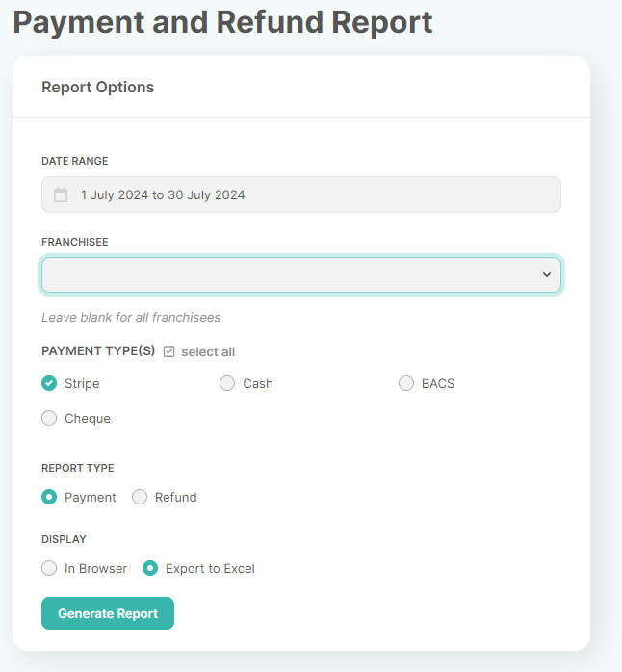This screenshot has height=672, width=622.
Task: Enable the Cash payment type
Action: [227, 383]
